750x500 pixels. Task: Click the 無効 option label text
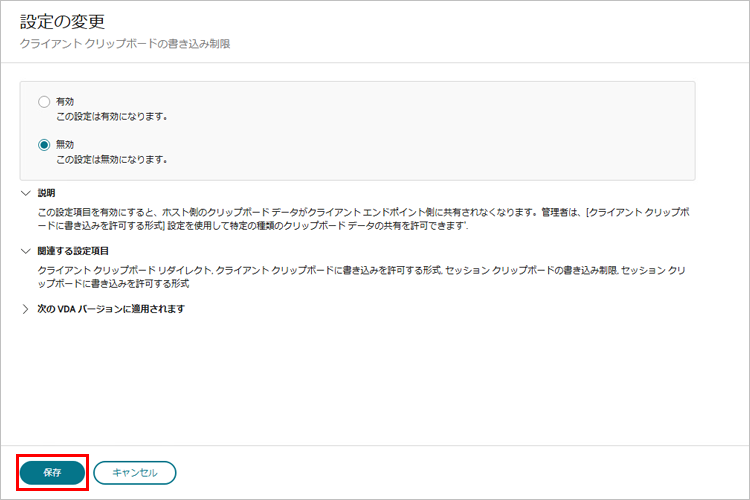65,145
